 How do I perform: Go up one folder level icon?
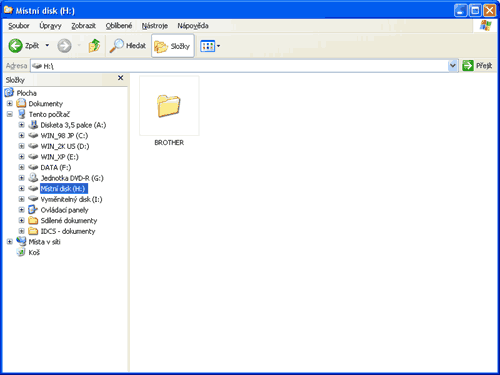[94, 46]
